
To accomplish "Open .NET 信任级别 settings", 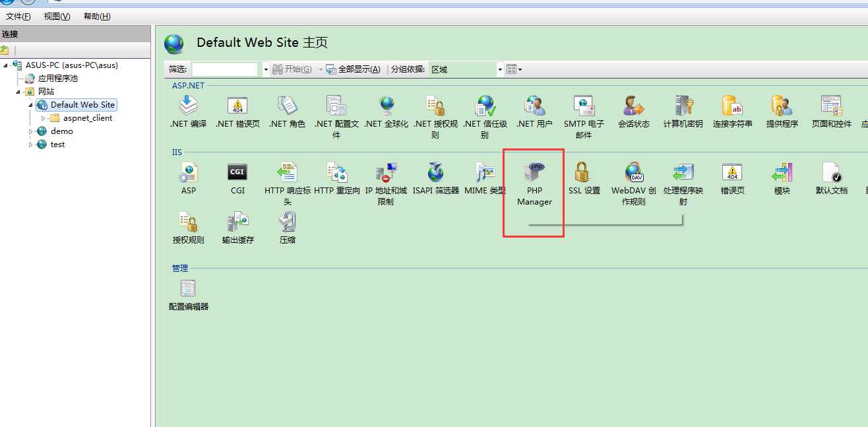I will (485, 117).
